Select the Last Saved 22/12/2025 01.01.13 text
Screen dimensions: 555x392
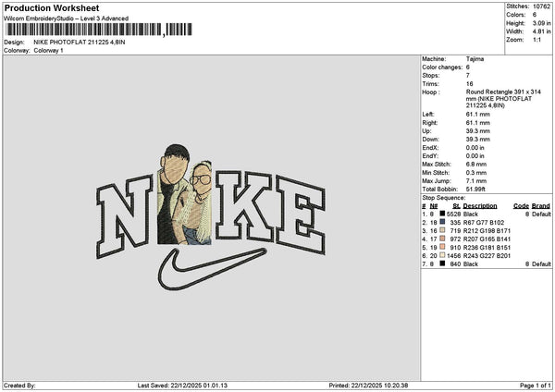point(182,386)
